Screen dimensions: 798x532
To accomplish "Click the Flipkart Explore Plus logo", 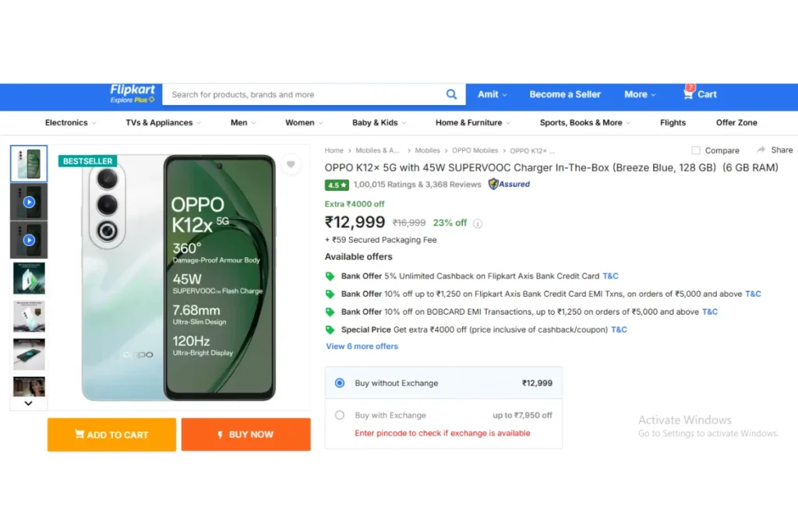I will [132, 93].
